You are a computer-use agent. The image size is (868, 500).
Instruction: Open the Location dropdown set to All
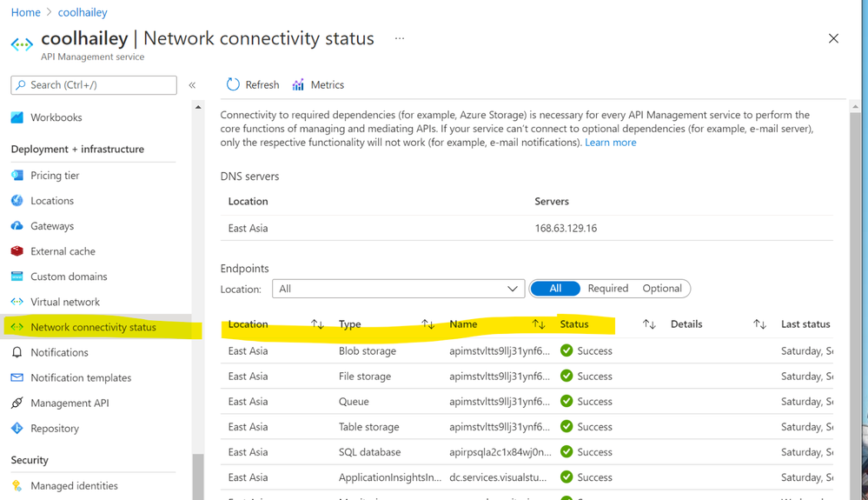[399, 289]
